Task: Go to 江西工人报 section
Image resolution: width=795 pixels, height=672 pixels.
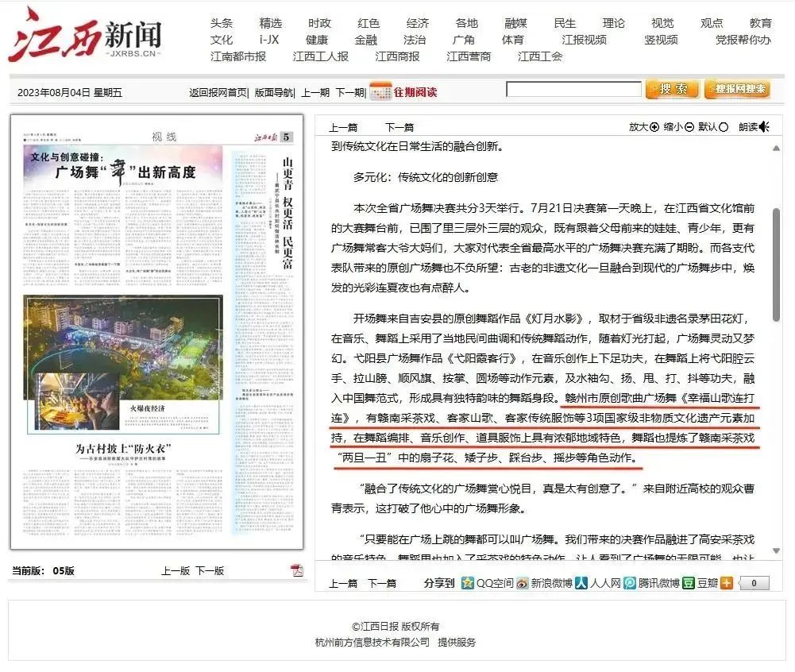Action: (x=320, y=56)
